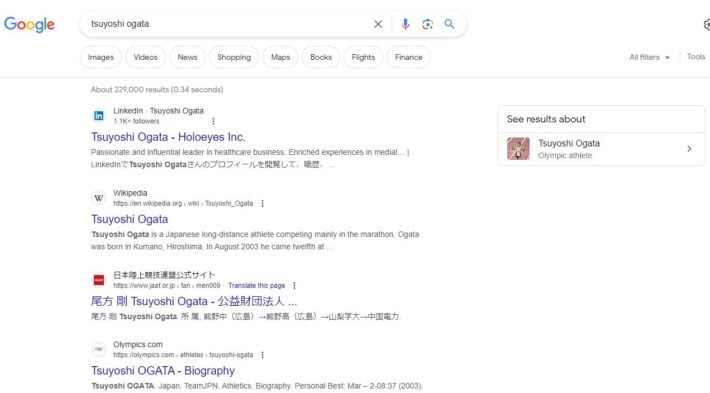This screenshot has height=393, width=710.
Task: Open more options for Olympics.com result
Action: (262, 355)
